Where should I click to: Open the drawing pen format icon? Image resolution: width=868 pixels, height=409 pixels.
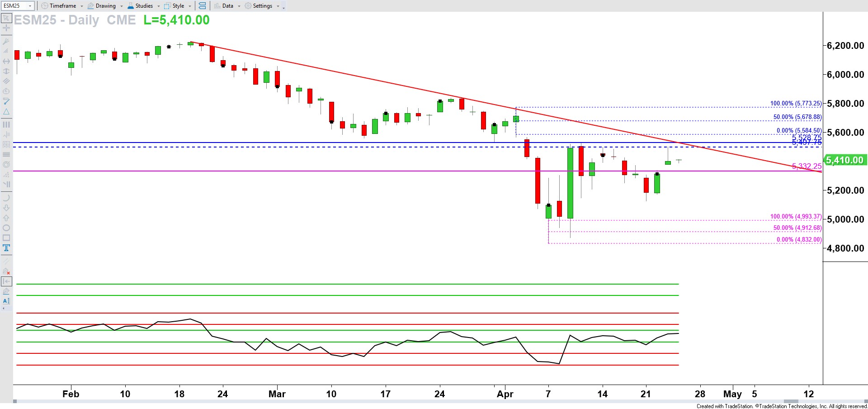coord(6,291)
